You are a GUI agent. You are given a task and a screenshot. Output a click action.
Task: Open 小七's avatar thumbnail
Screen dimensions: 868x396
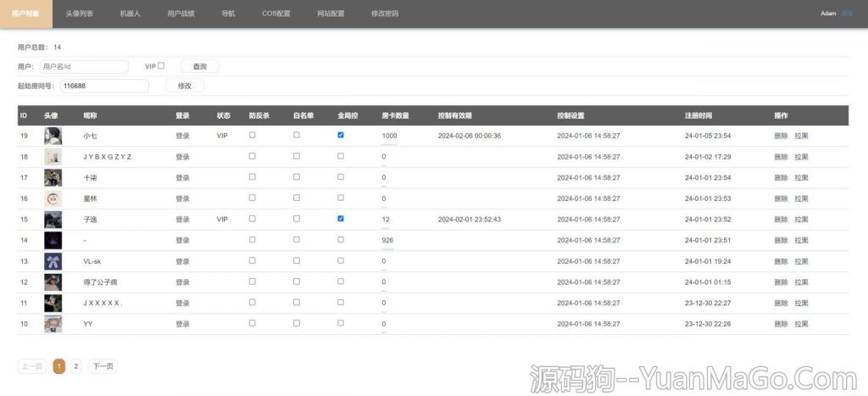click(x=53, y=136)
